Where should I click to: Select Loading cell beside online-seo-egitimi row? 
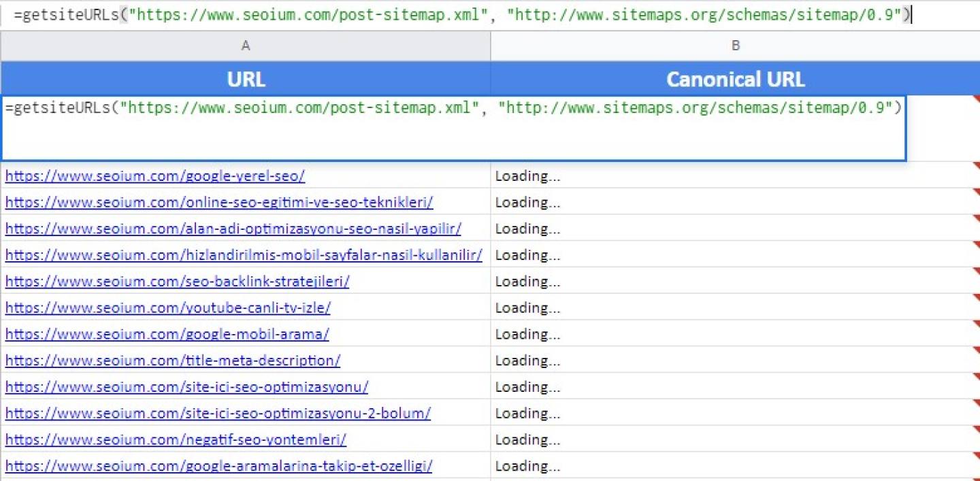pyautogui.click(x=736, y=202)
